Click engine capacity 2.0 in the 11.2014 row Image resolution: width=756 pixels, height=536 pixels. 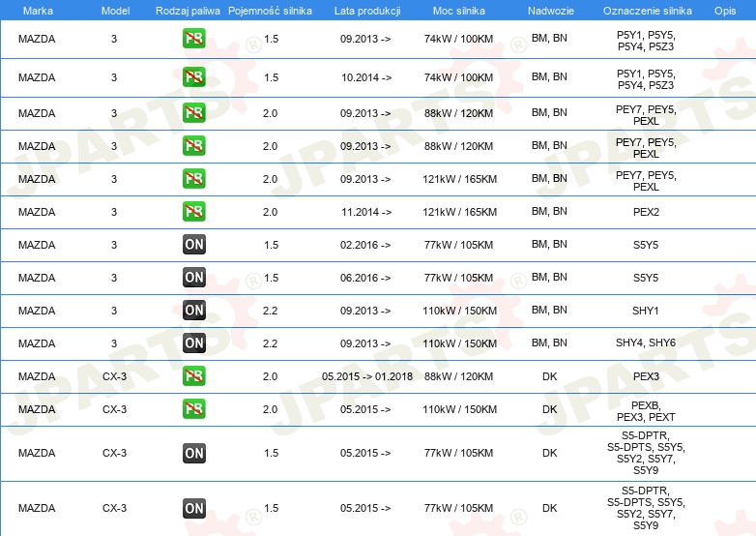coord(270,212)
